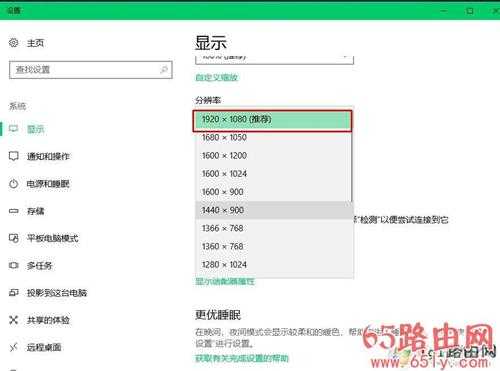500x371 pixels.
Task: Open 多任务 settings
Action: coord(40,266)
